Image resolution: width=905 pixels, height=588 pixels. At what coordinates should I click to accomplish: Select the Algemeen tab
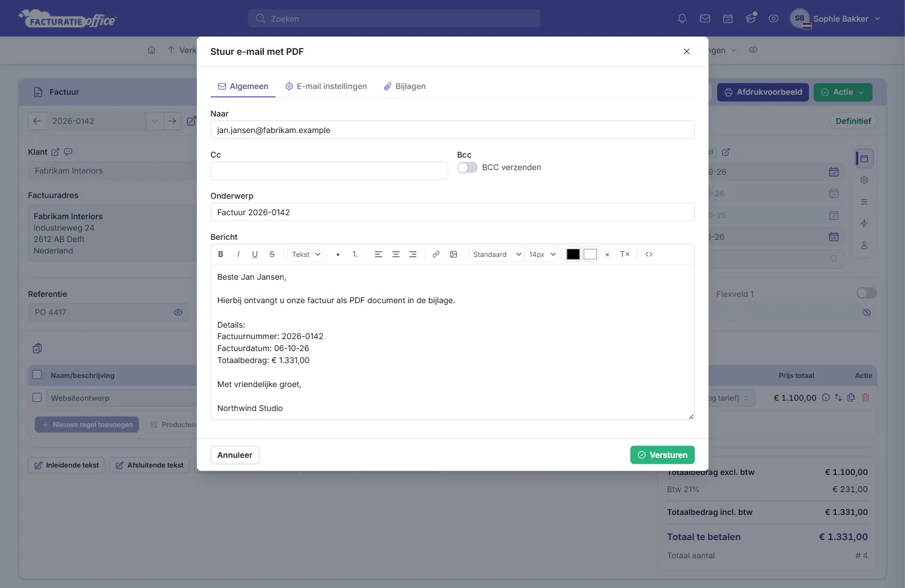pos(243,86)
